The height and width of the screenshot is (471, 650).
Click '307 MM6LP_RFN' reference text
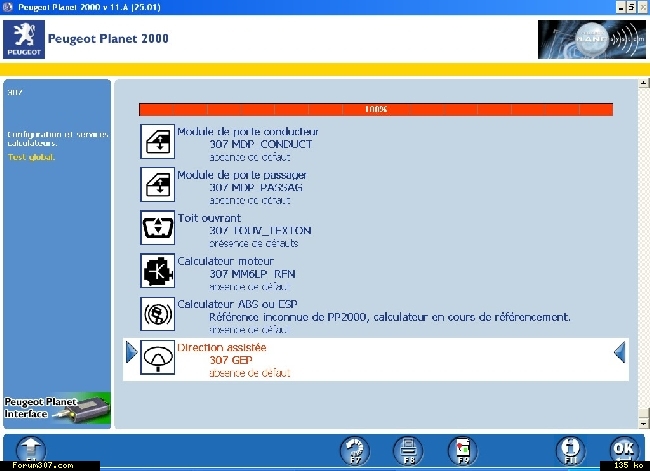[252, 274]
